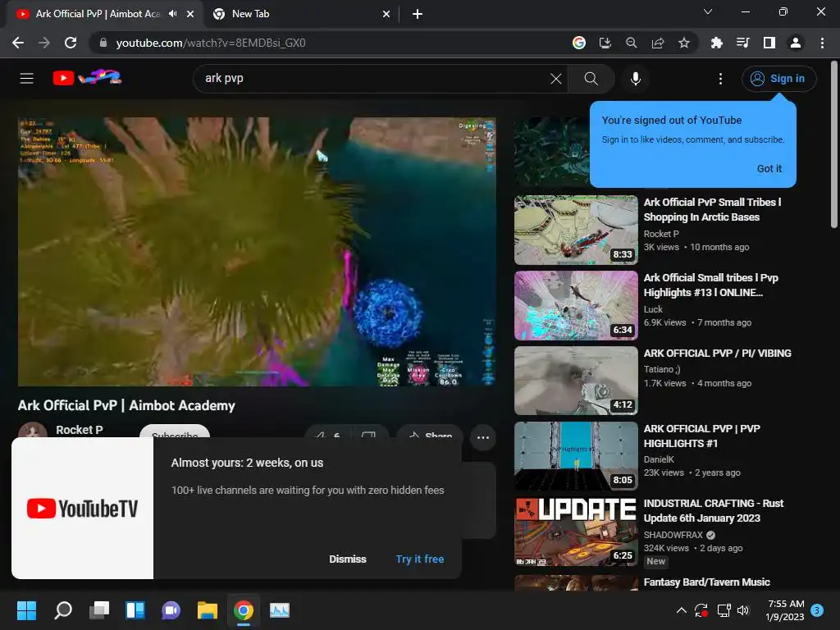The width and height of the screenshot is (840, 630).
Task: Click the Sign in button
Action: 779,79
